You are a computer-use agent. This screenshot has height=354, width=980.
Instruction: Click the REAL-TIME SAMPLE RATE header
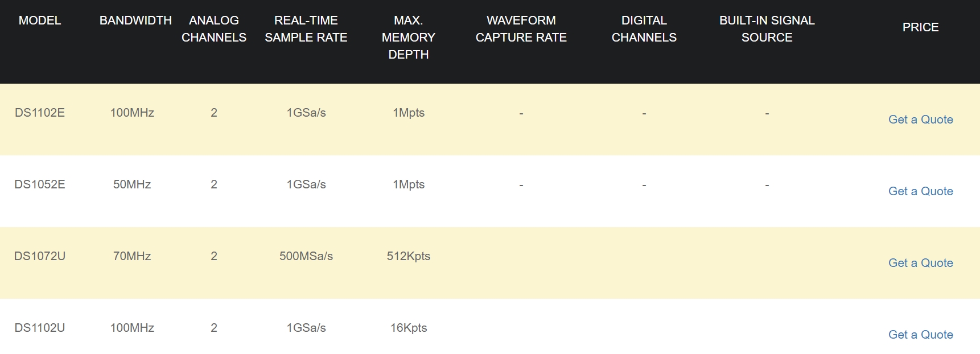tap(306, 29)
